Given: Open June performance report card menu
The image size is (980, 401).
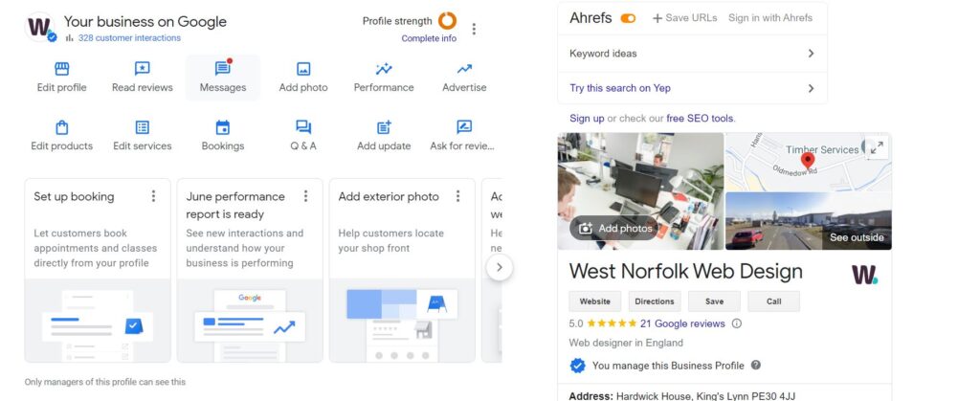Looking at the screenshot, I should 305,196.
